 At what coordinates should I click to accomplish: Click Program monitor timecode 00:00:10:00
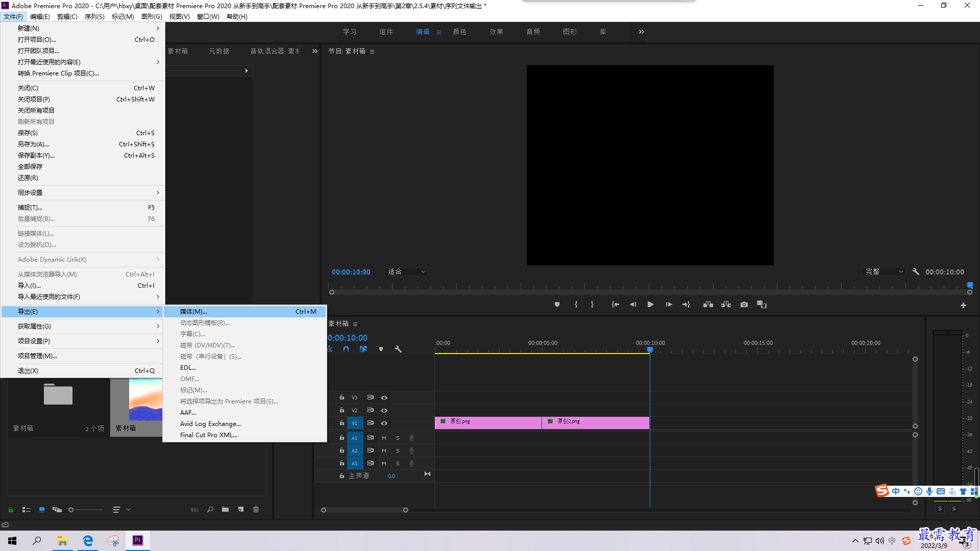[x=351, y=272]
